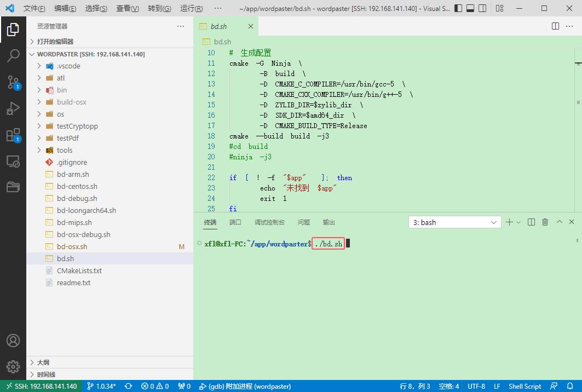Expand the testCryptopp folder
The width and height of the screenshot is (582, 392).
point(77,126)
